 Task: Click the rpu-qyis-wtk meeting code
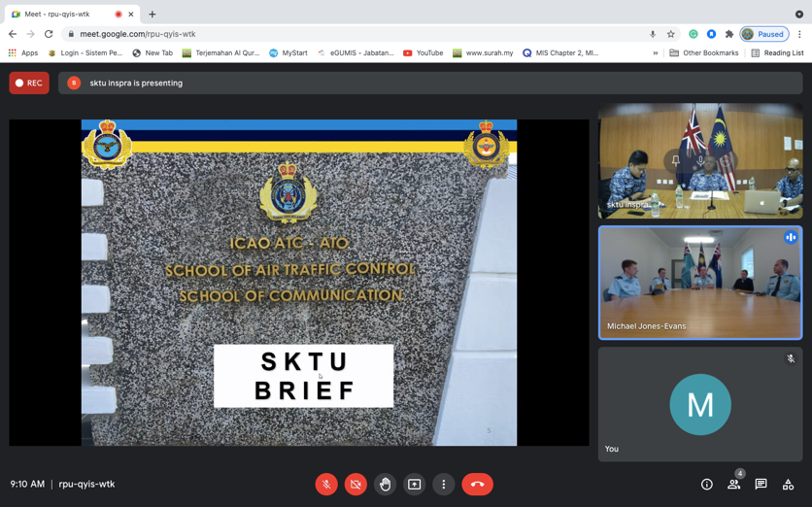[86, 485]
